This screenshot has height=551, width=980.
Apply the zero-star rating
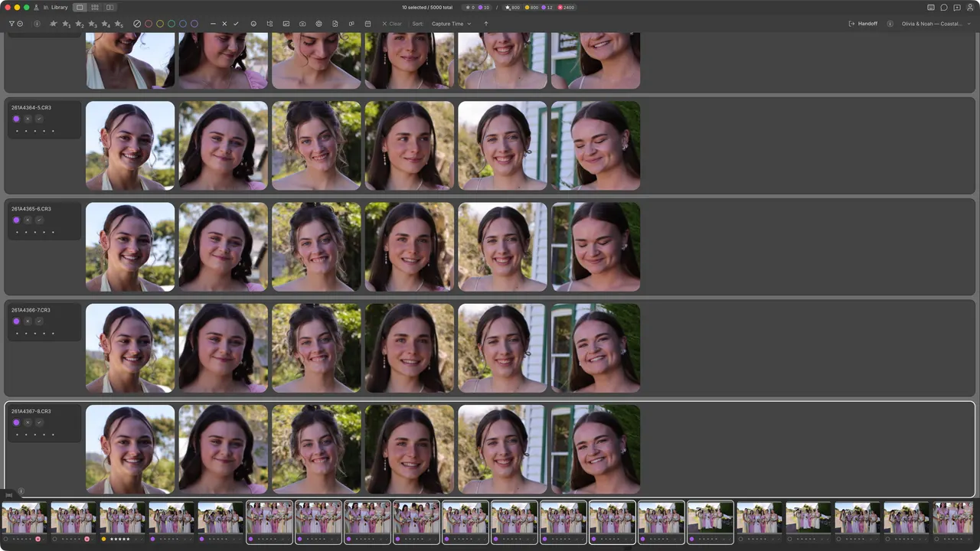point(53,24)
